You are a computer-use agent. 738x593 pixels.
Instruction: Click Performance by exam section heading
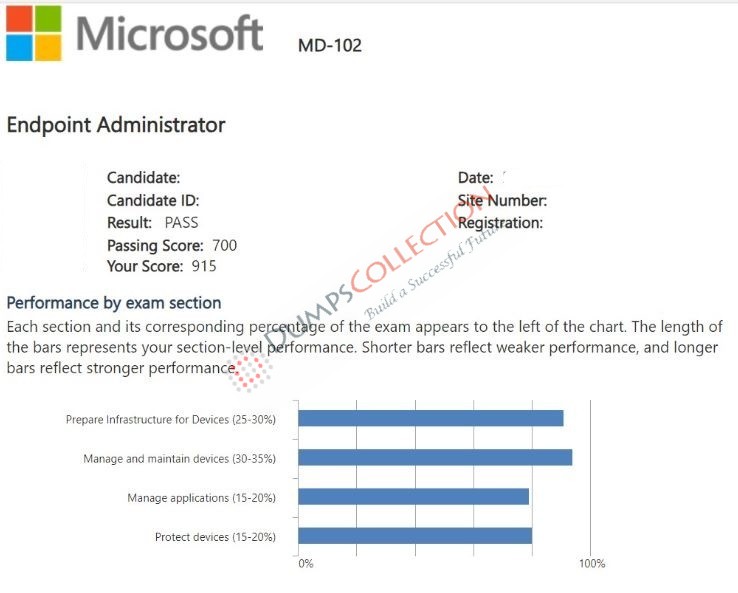point(114,303)
